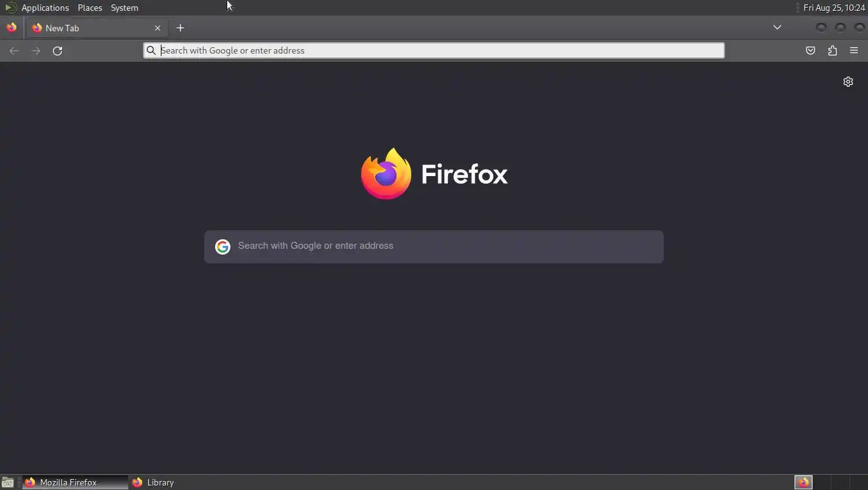Expand the List all tabs chevron
Image resolution: width=868 pixels, height=490 pixels.
[777, 27]
